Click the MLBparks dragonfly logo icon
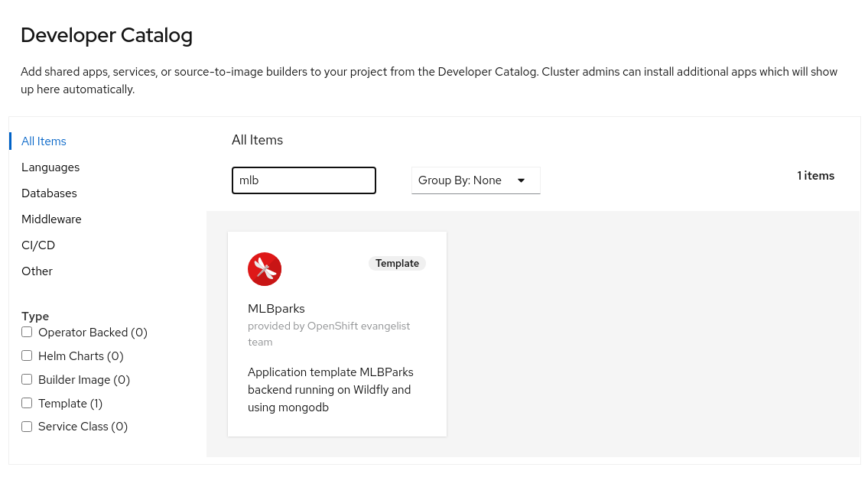This screenshot has width=868, height=487. 265,269
